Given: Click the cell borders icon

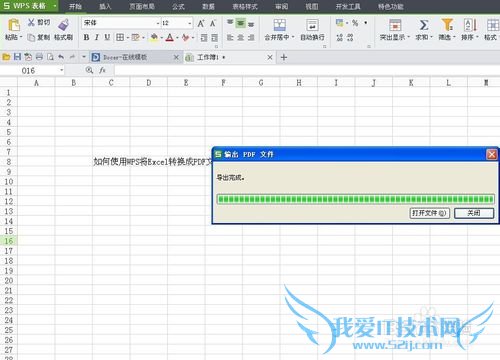Looking at the screenshot, I should click(120, 37).
